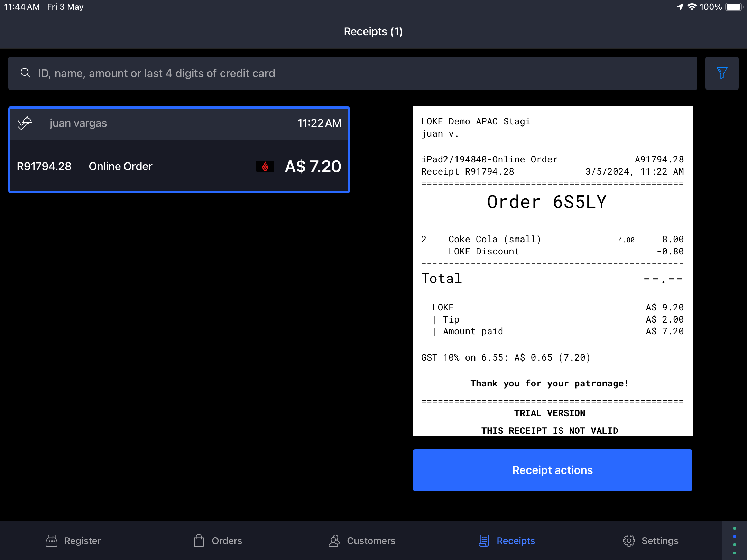
Task: Click the Customers person icon
Action: tap(334, 541)
